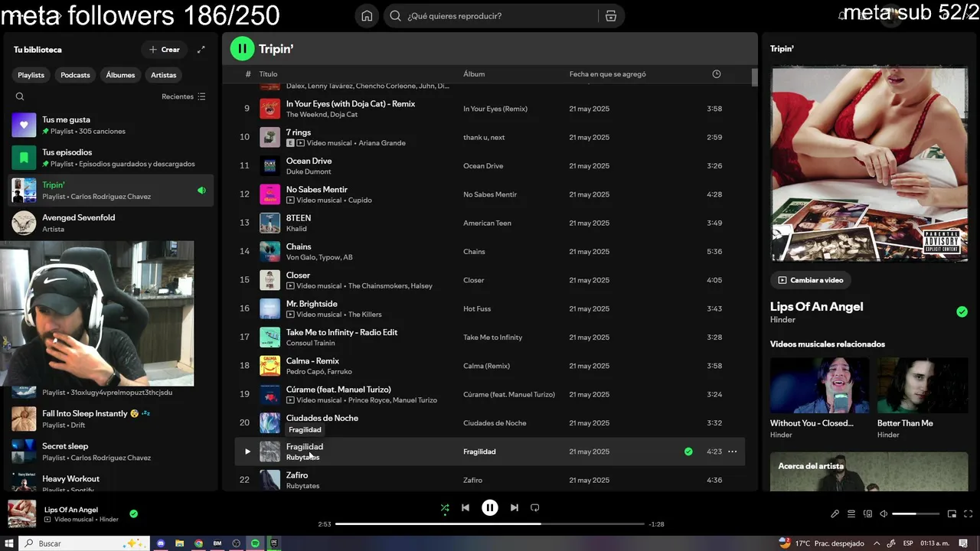Click the search box '¿Qué quieres reproducir?'

[490, 16]
